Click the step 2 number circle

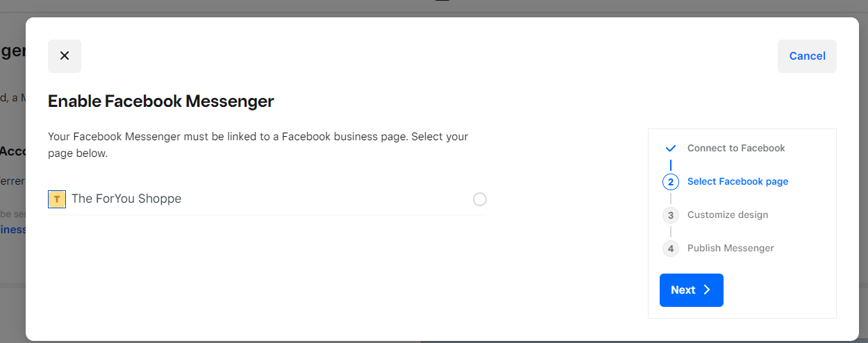point(670,182)
